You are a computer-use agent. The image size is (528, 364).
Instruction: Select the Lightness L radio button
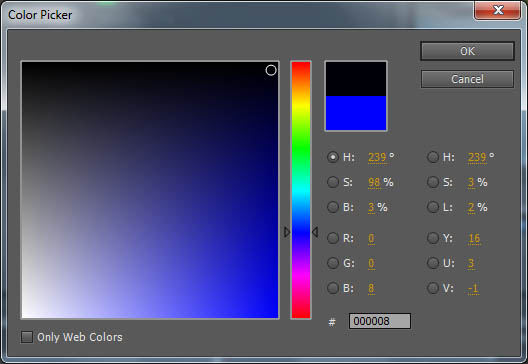[x=433, y=207]
